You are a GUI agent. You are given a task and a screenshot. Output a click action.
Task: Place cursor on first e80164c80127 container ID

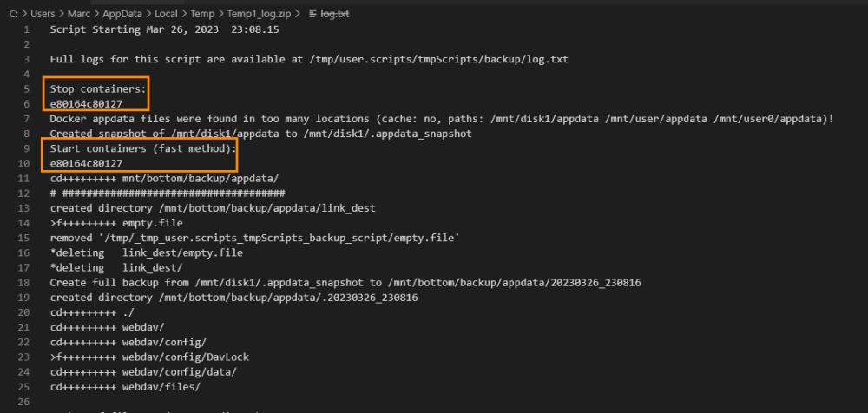86,103
